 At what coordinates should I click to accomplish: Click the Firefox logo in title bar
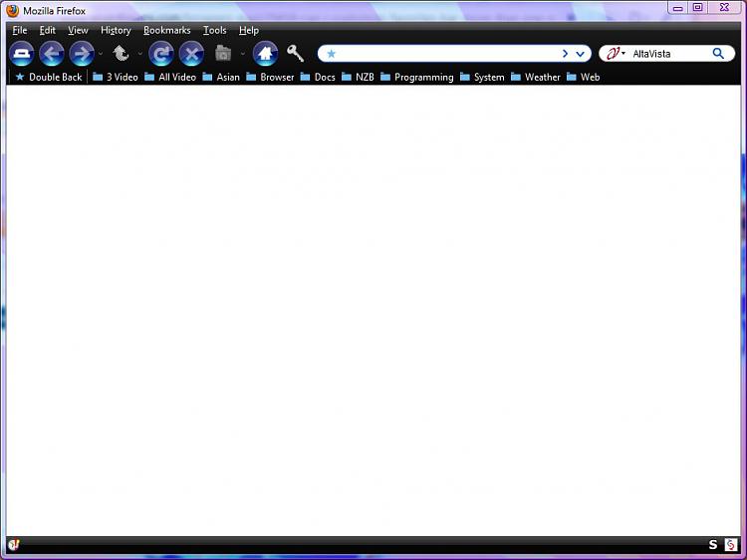(x=12, y=11)
